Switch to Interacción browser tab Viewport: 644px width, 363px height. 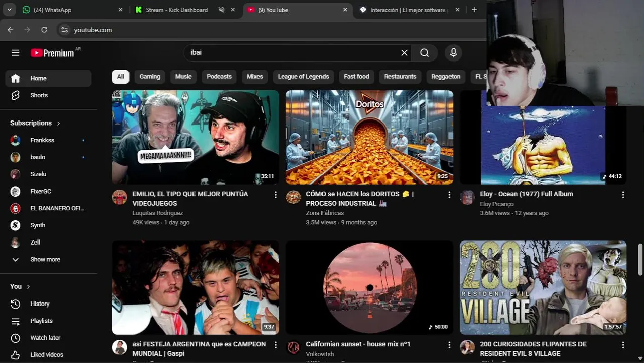pos(408,10)
